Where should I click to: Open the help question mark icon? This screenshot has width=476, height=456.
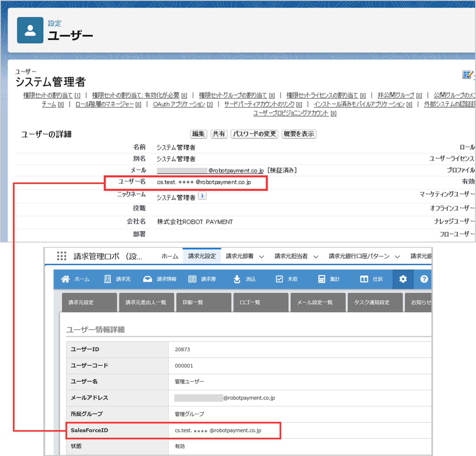tap(424, 279)
